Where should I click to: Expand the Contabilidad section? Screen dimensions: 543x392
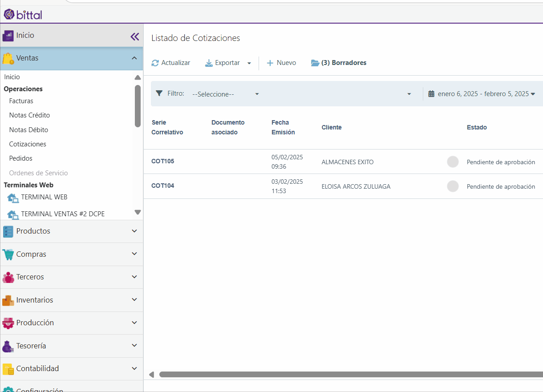[x=134, y=368]
